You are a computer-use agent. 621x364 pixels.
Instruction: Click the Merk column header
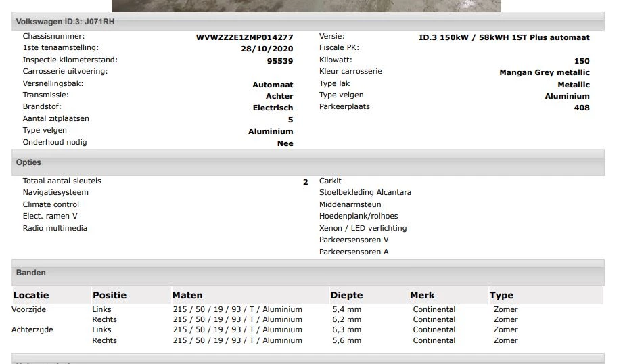tap(422, 295)
